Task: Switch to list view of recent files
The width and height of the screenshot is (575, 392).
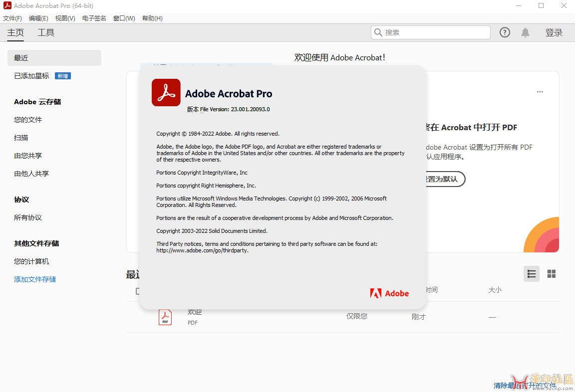Action: click(x=532, y=274)
